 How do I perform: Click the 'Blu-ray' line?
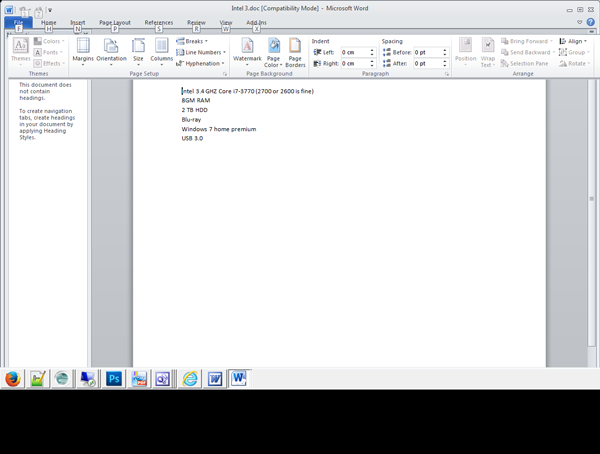191,119
